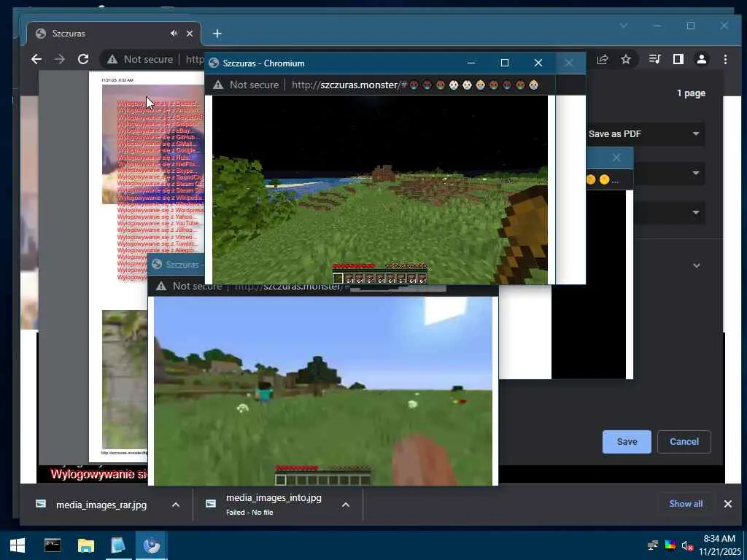747x560 pixels.
Task: Click the daytime Minecraft video in lower popup
Action: click(323, 391)
